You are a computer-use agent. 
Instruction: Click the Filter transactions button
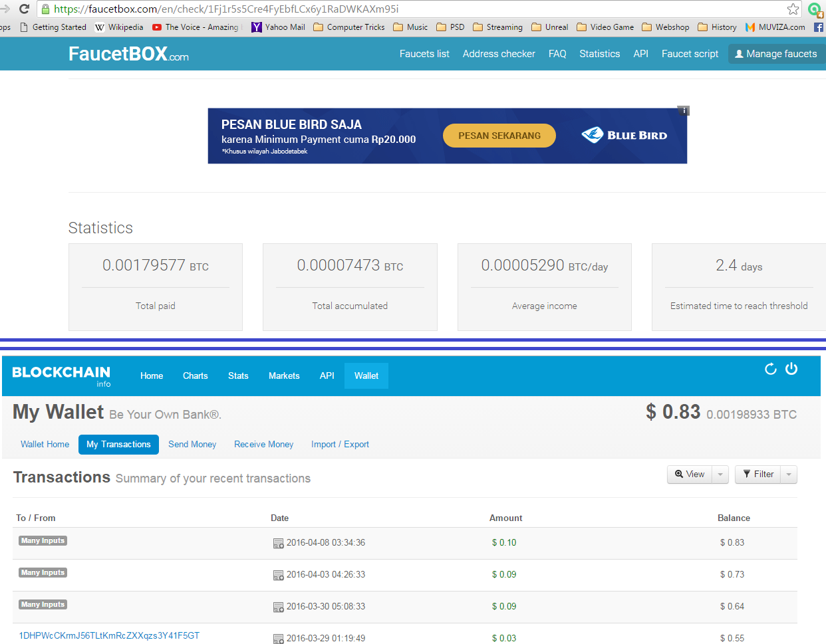click(758, 475)
